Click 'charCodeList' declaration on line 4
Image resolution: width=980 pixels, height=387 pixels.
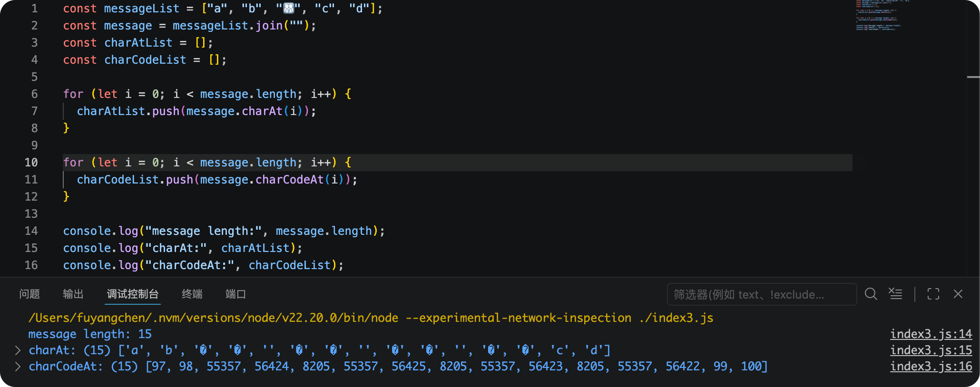pyautogui.click(x=145, y=60)
